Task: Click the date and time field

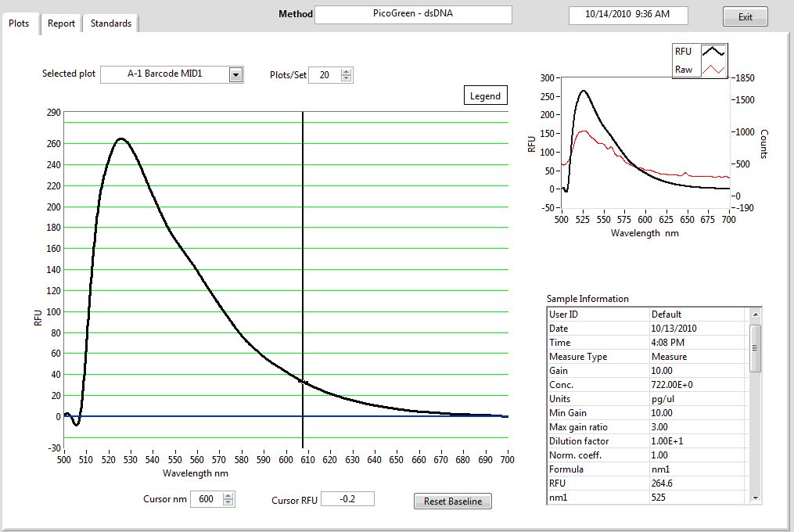Action: (628, 15)
